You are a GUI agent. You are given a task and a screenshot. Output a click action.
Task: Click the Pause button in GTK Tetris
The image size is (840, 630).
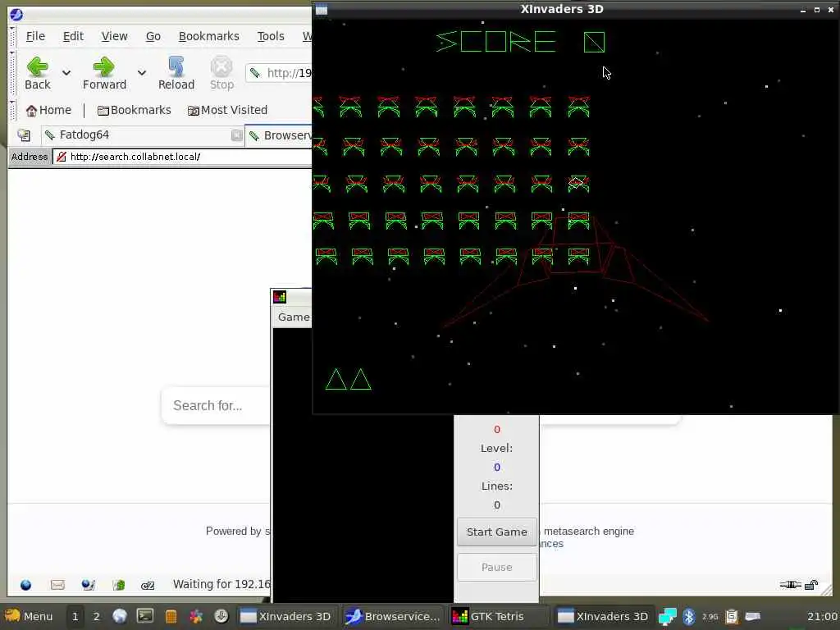coord(496,568)
